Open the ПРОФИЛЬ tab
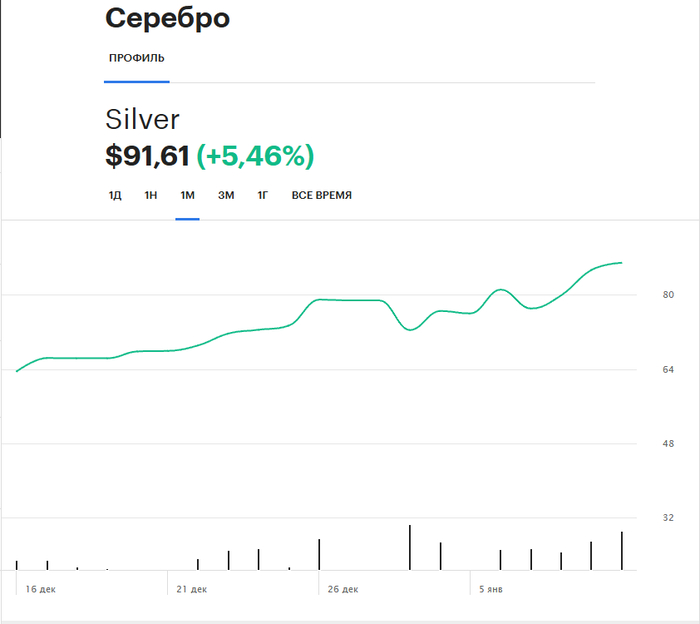 (137, 58)
